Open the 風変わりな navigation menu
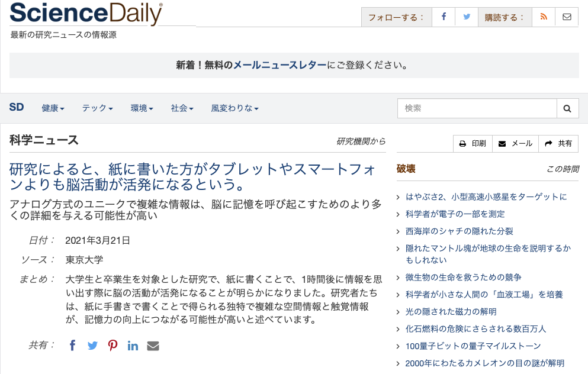Screen dimensions: 588x374 234,108
